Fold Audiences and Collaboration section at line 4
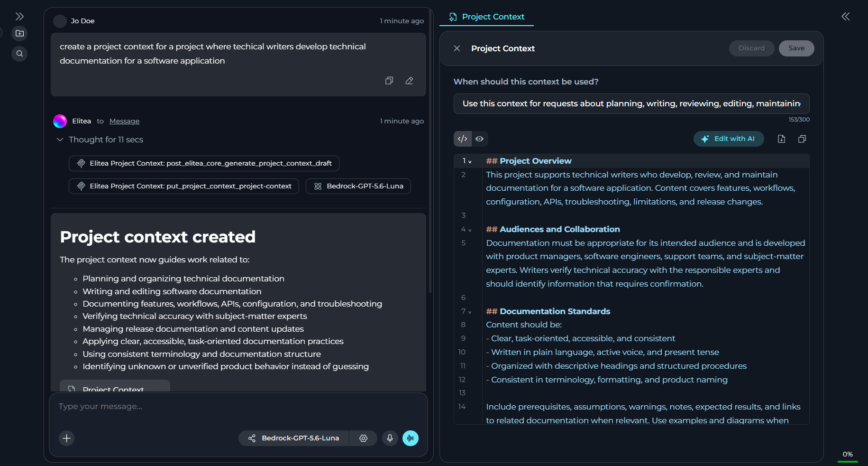This screenshot has height=466, width=868. pos(470,230)
